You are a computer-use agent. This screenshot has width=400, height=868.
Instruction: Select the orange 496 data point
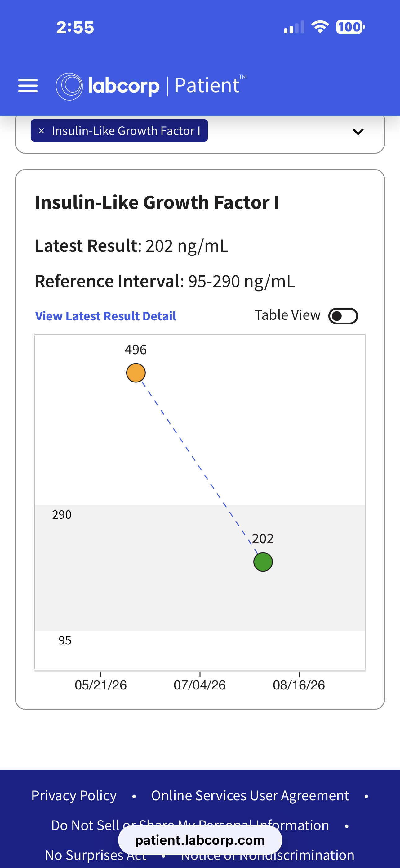point(136,373)
